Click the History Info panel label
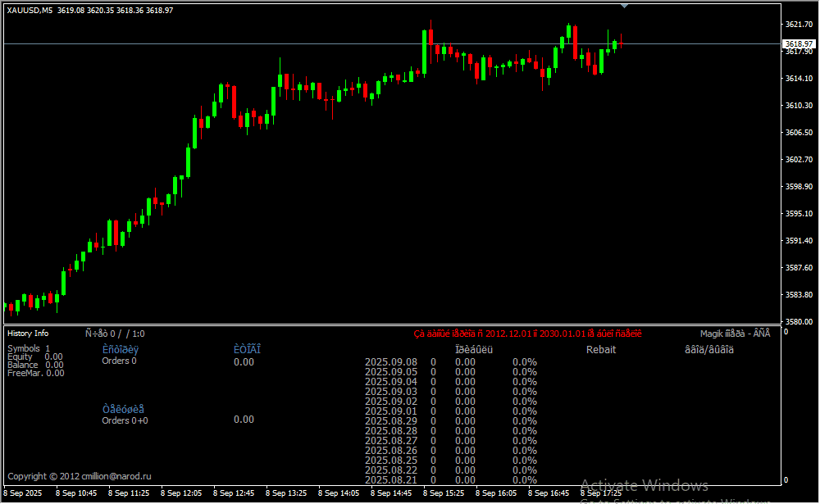Screen dimensions: 820x504 [28, 334]
